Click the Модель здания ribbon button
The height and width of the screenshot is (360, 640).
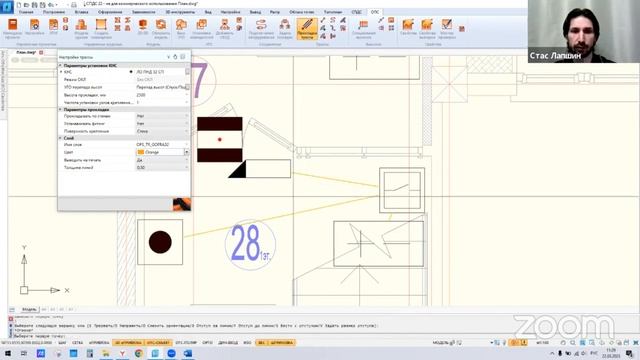tap(81, 29)
